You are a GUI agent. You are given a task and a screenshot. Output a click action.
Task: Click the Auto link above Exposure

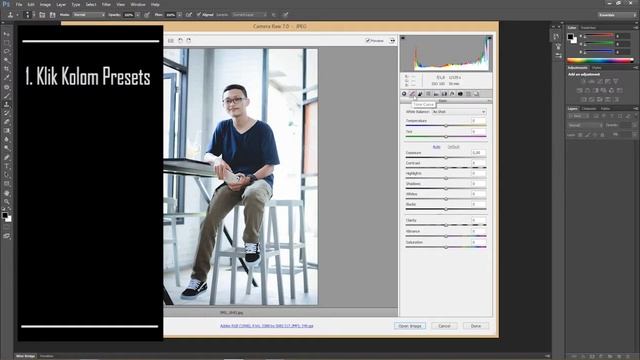pos(436,147)
